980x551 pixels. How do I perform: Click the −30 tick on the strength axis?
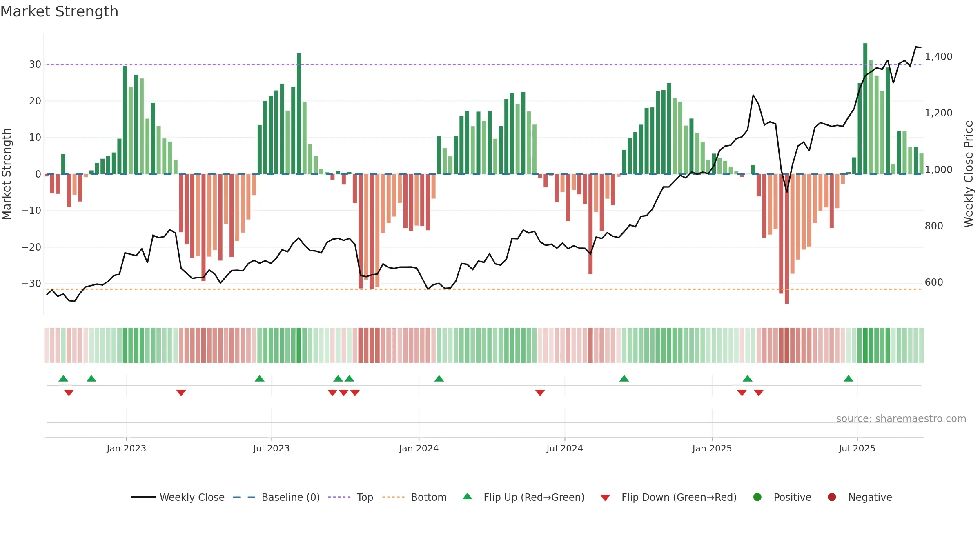31,284
